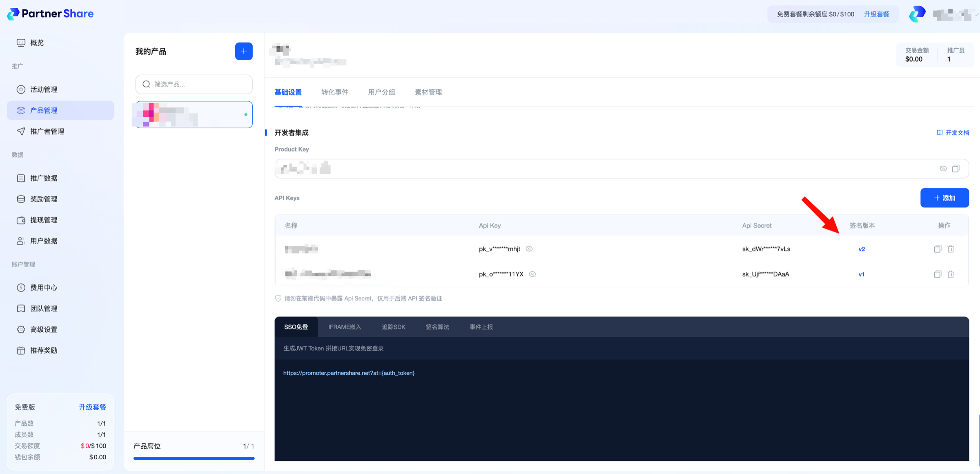Click the promoter.partnershare.net URL
This screenshot has height=474, width=980.
click(349, 373)
